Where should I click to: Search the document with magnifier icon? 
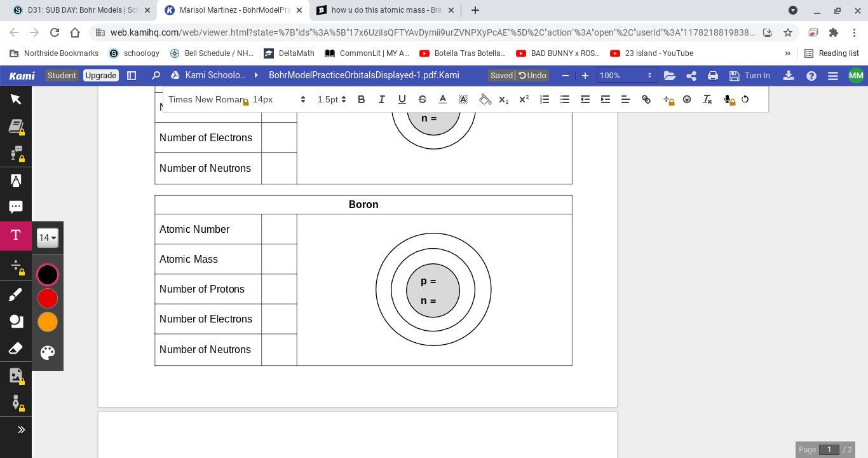156,76
